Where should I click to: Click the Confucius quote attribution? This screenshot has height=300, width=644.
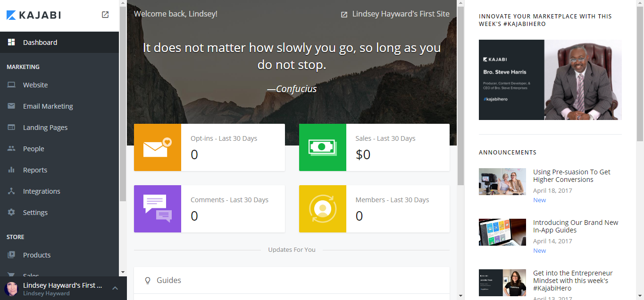tap(292, 89)
